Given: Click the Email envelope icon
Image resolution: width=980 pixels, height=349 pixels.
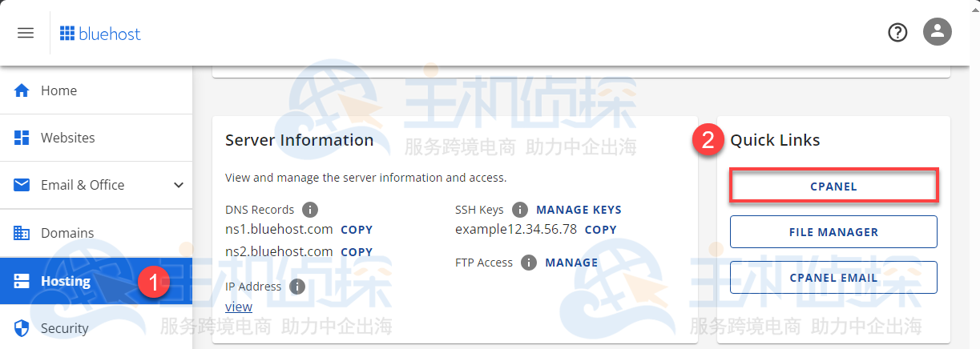Looking at the screenshot, I should (22, 185).
